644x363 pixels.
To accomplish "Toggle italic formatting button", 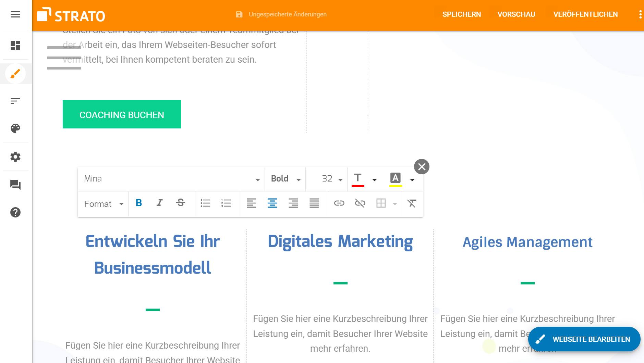I will (x=159, y=203).
